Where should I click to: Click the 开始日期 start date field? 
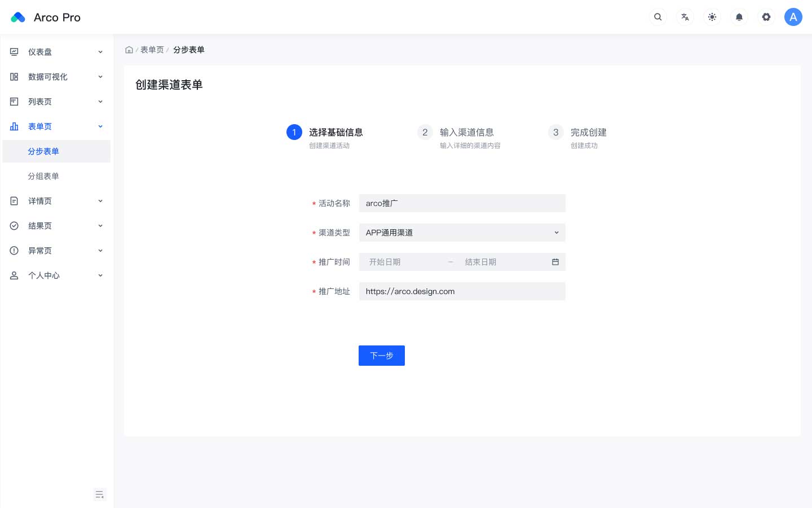pos(404,262)
